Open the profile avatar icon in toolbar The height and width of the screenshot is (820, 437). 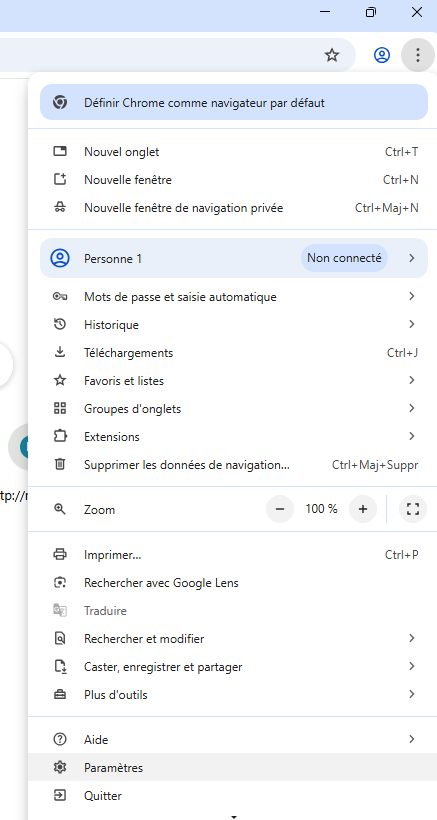click(x=382, y=55)
